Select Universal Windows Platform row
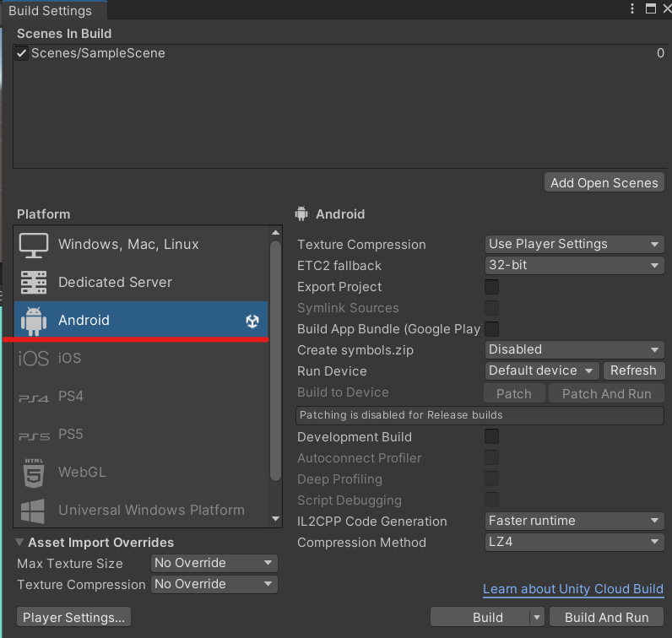672x638 pixels. pos(141,511)
